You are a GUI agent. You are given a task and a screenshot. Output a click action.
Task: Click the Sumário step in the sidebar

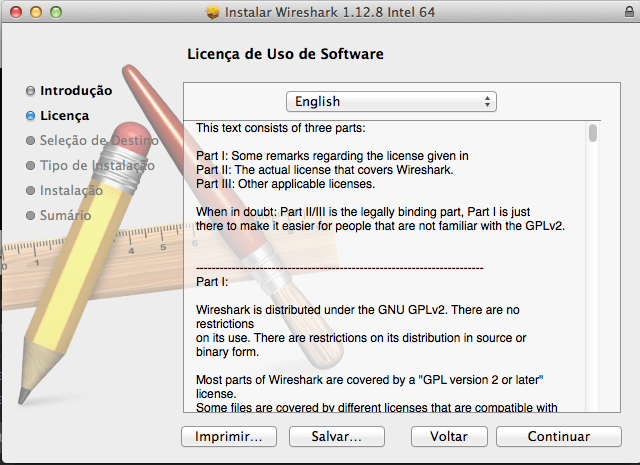click(x=65, y=215)
